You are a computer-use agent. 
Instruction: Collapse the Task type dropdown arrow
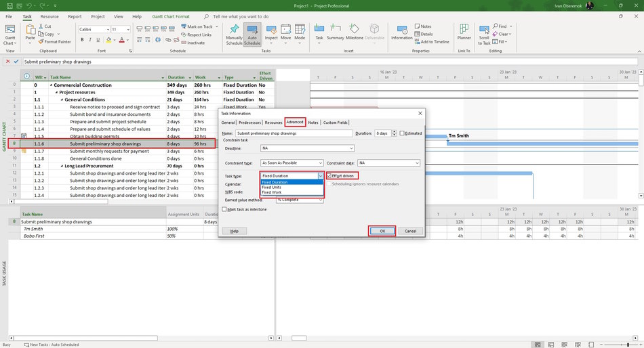321,175
